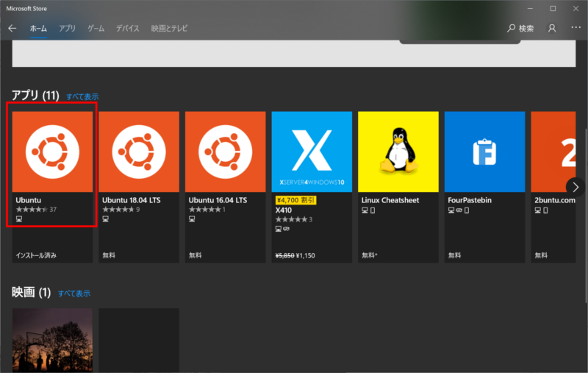Click the back arrow in the Store header
588x373 pixels.
pos(12,28)
